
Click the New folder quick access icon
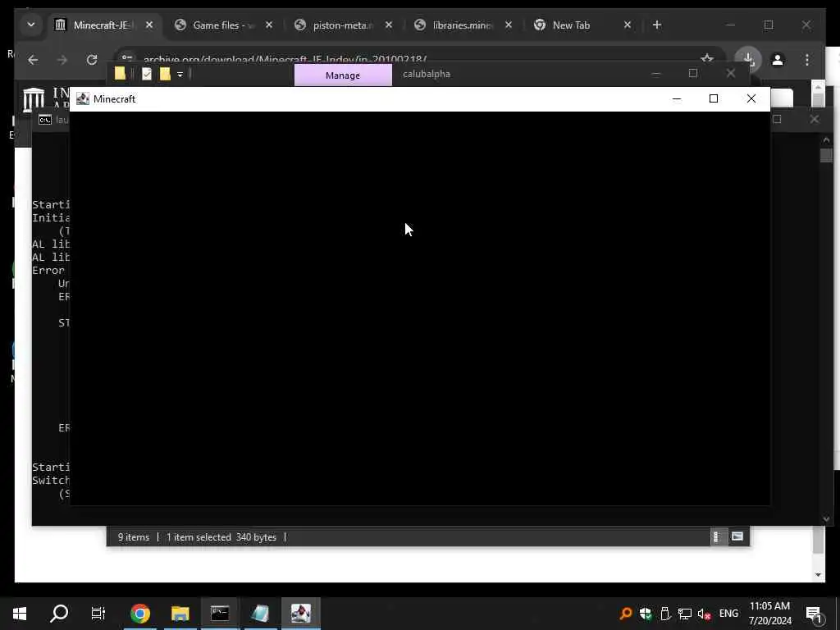pos(165,74)
